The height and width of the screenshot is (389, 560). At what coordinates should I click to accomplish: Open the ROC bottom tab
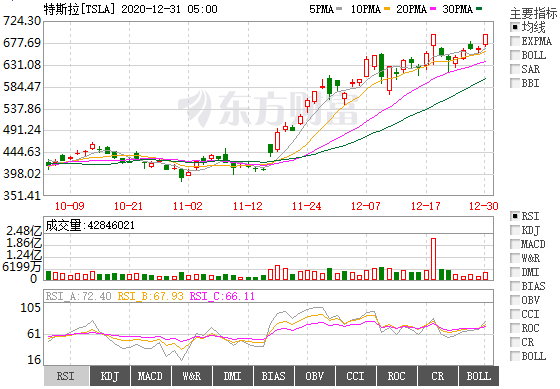(x=396, y=376)
